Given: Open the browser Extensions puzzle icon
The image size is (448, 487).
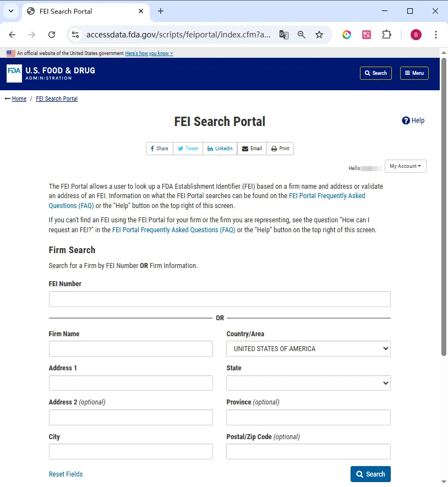Looking at the screenshot, I should 386,35.
